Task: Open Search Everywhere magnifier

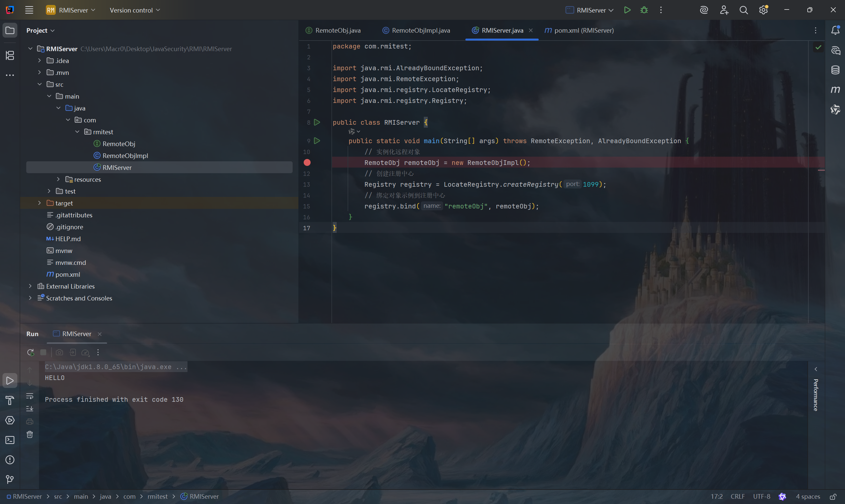Action: pos(744,10)
